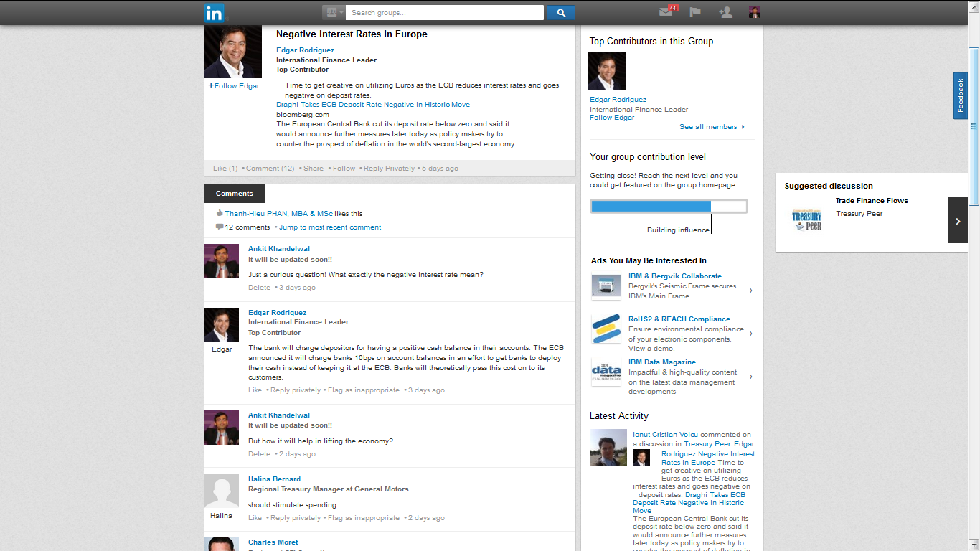Open Draghi Takes ECB Deposit Rate article link
This screenshot has height=551, width=980.
click(x=373, y=105)
